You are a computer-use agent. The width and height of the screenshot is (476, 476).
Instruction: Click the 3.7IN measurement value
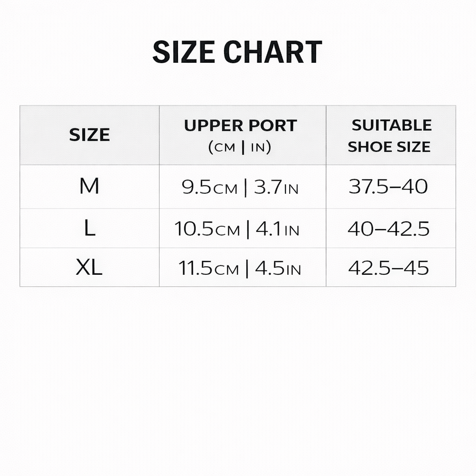coord(276,187)
